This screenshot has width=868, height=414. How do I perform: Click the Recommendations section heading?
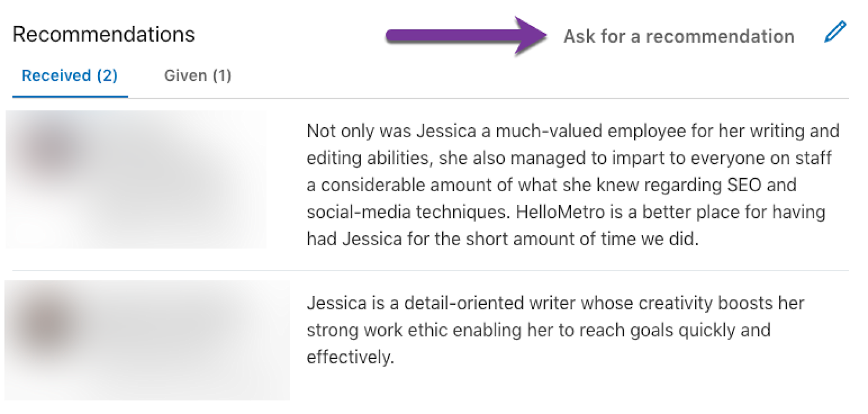pos(104,35)
